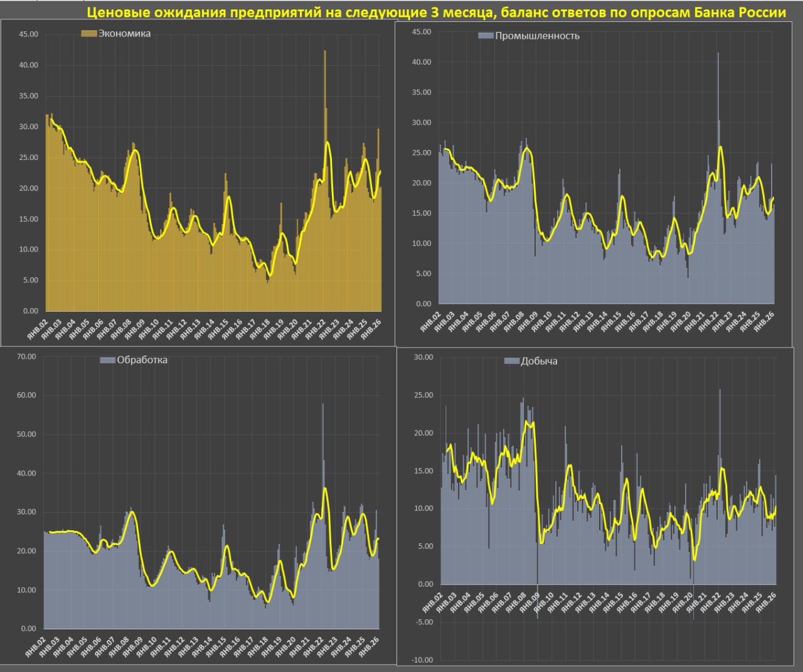The height and width of the screenshot is (672, 803).
Task: Select the Обработка legend text
Action: 142,360
